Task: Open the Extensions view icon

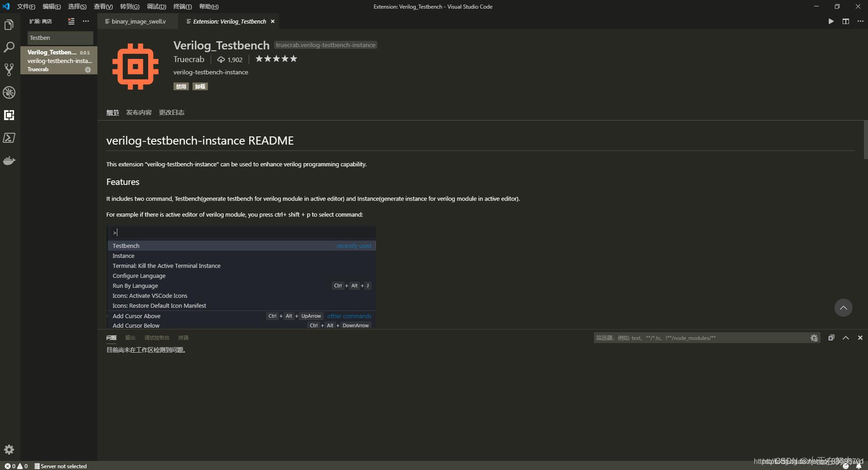Action: click(9, 115)
